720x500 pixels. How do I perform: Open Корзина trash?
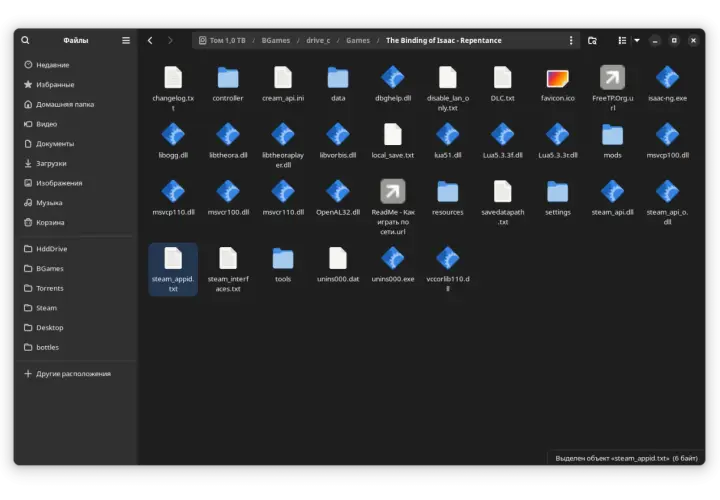point(76,222)
